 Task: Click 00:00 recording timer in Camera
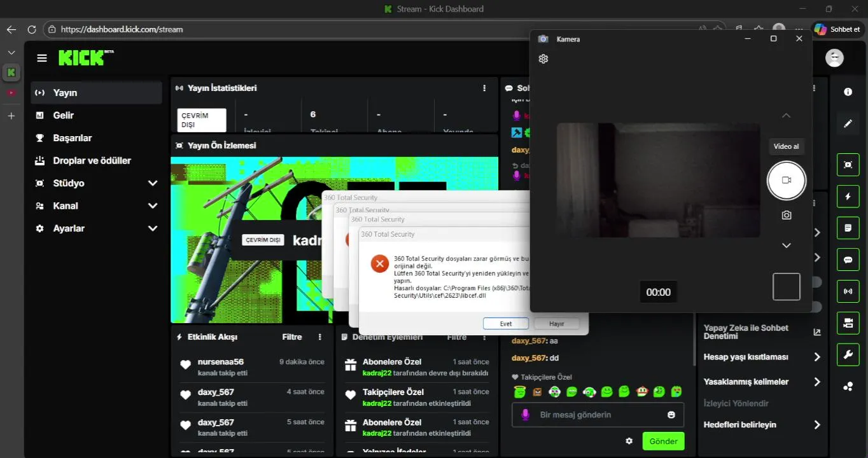click(658, 293)
